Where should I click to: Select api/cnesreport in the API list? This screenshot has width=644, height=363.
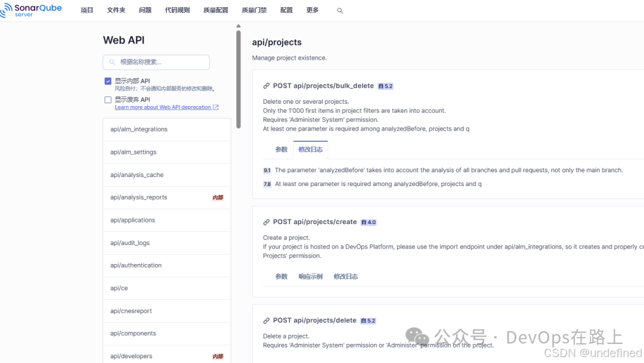click(x=167, y=311)
